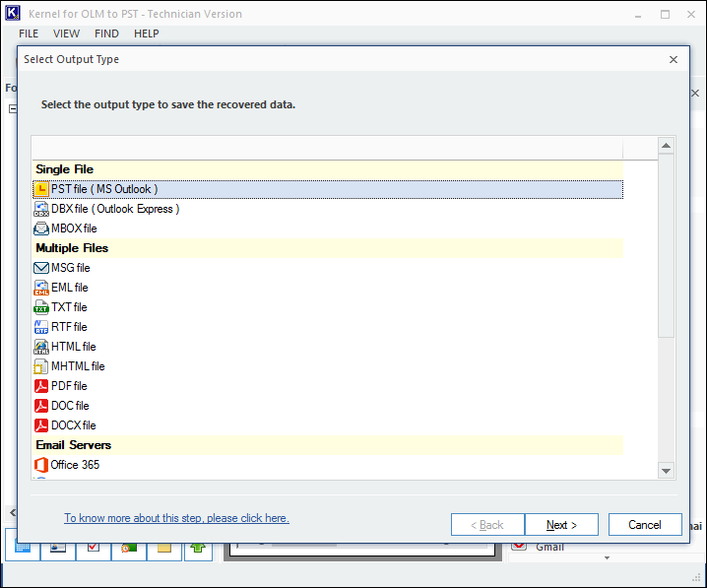Choose the EML file icon
This screenshot has height=588, width=707.
[41, 288]
